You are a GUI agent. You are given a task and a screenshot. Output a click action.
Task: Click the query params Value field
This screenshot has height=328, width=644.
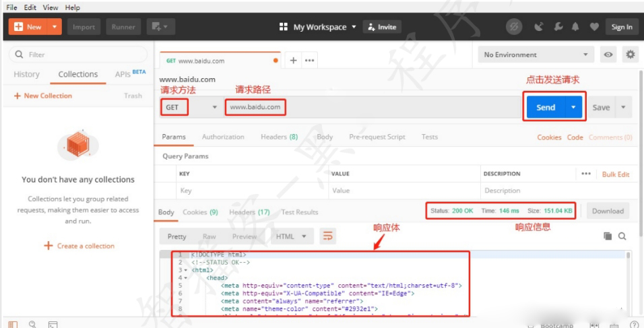(405, 191)
